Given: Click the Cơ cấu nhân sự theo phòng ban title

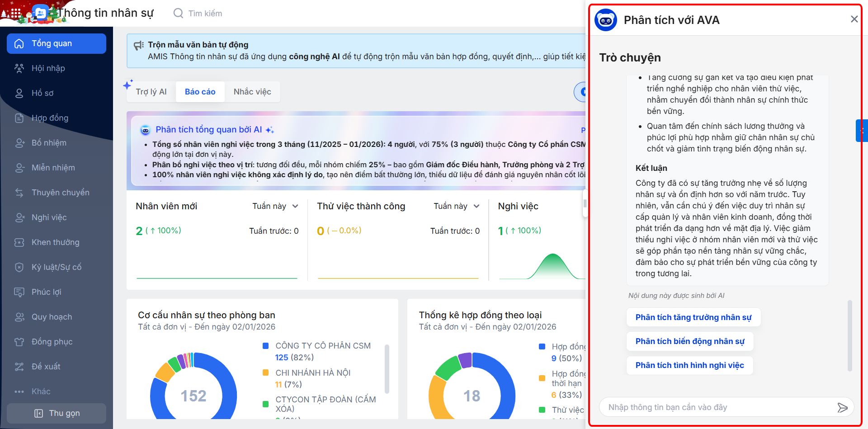Looking at the screenshot, I should click(207, 315).
